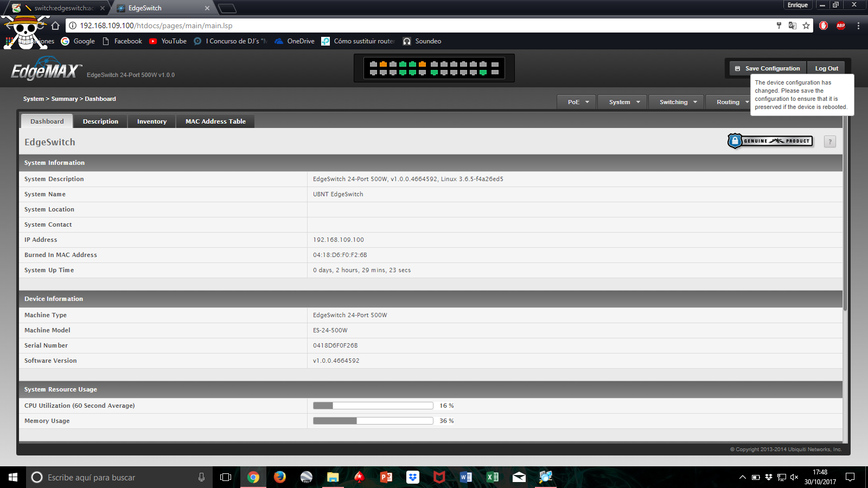Click the Log Out button
Screen dimensions: 868x488
coord(826,68)
